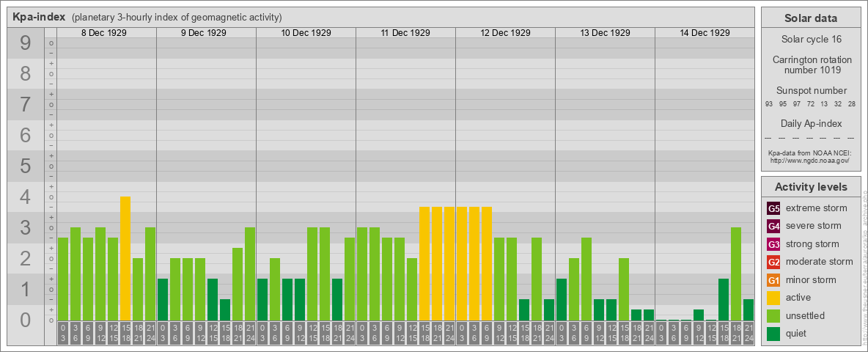Click the 'Solar cycle 16' text

click(811, 40)
